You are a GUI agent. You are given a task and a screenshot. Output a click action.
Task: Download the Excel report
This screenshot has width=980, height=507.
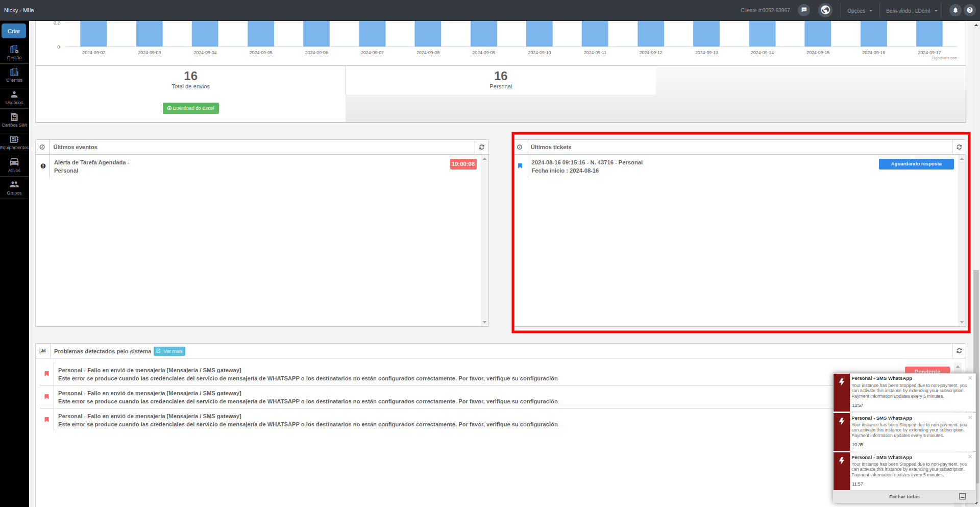pyautogui.click(x=191, y=108)
